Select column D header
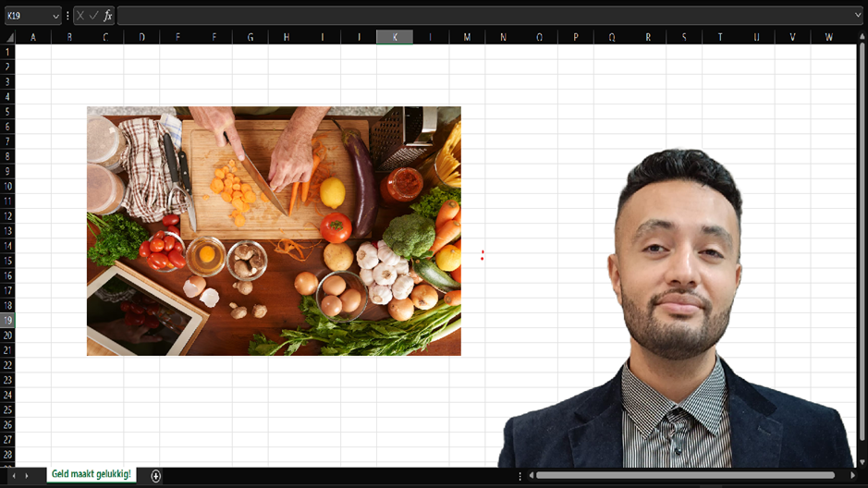Viewport: 868px width, 488px height. click(x=141, y=37)
